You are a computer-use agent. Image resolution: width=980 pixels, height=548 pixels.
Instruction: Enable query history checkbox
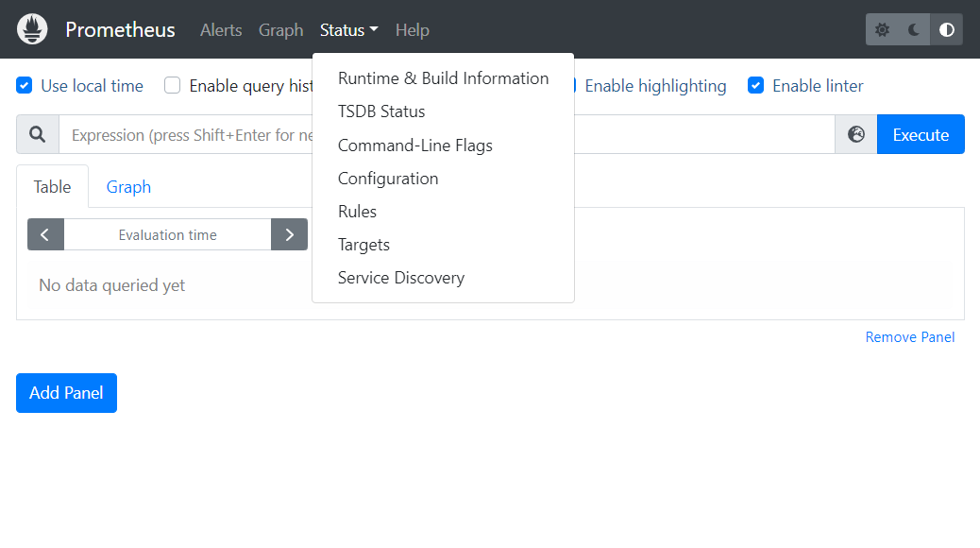pyautogui.click(x=172, y=85)
